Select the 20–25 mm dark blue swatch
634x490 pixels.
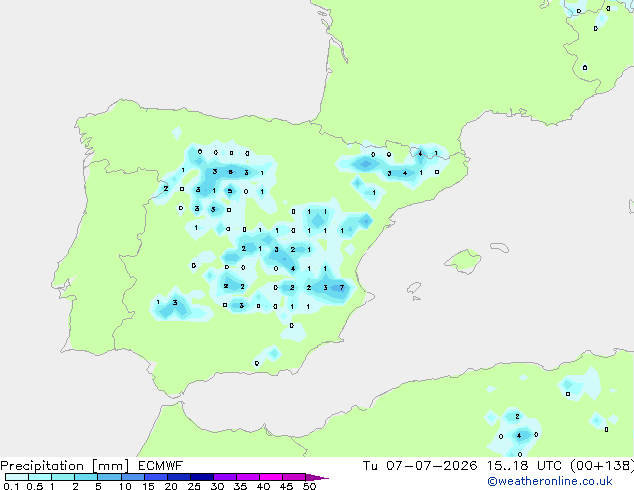pos(178,477)
